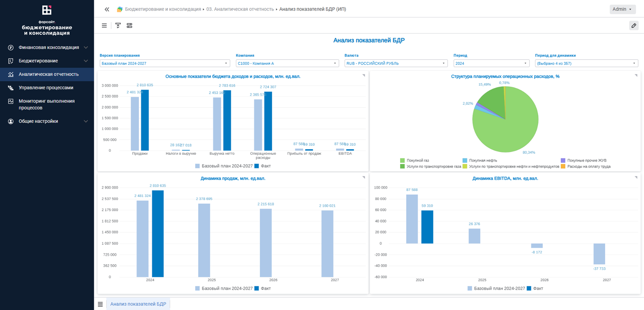
Task: Go to 03. Аналитическая отчетность breadcrumb
Action: (240, 9)
